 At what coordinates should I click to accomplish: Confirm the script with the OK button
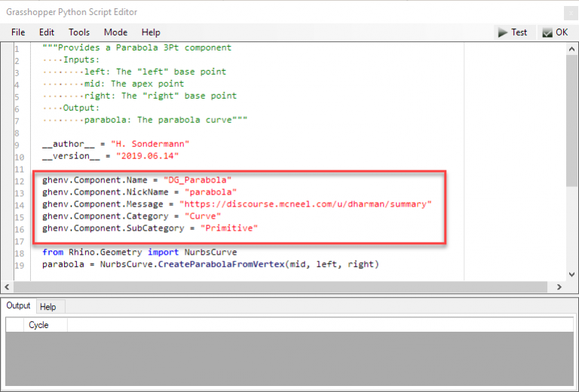pyautogui.click(x=555, y=32)
